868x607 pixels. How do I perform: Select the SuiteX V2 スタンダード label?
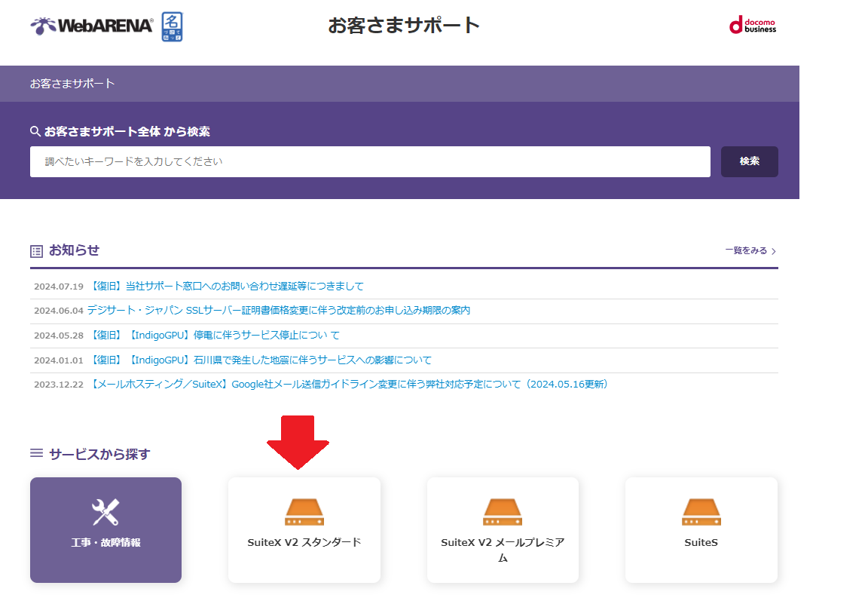(304, 542)
